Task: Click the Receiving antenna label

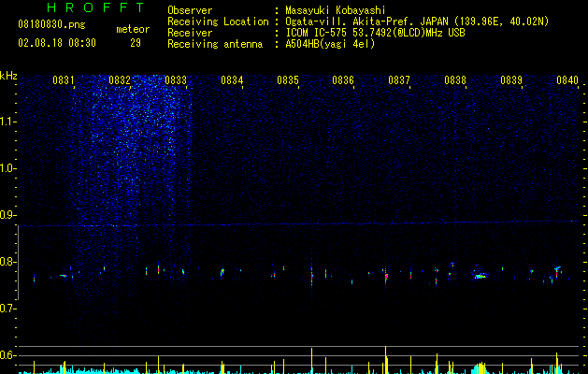Action: [215, 44]
